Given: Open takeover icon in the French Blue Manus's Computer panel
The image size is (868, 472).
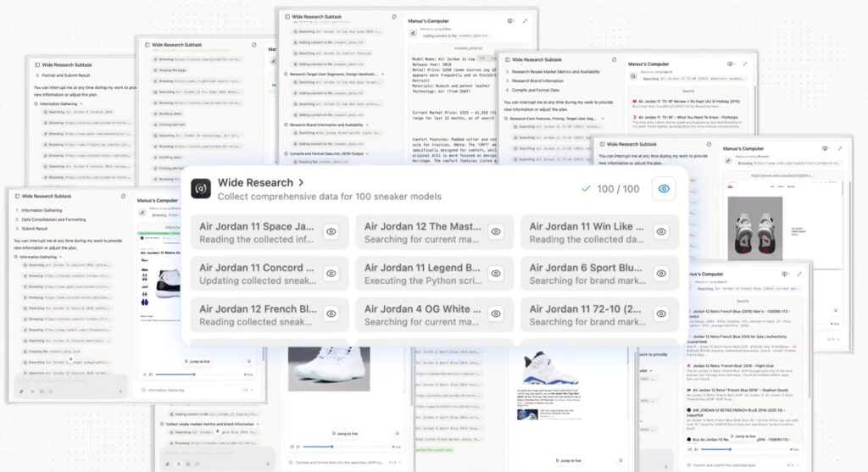Looking at the screenshot, I should (784, 274).
